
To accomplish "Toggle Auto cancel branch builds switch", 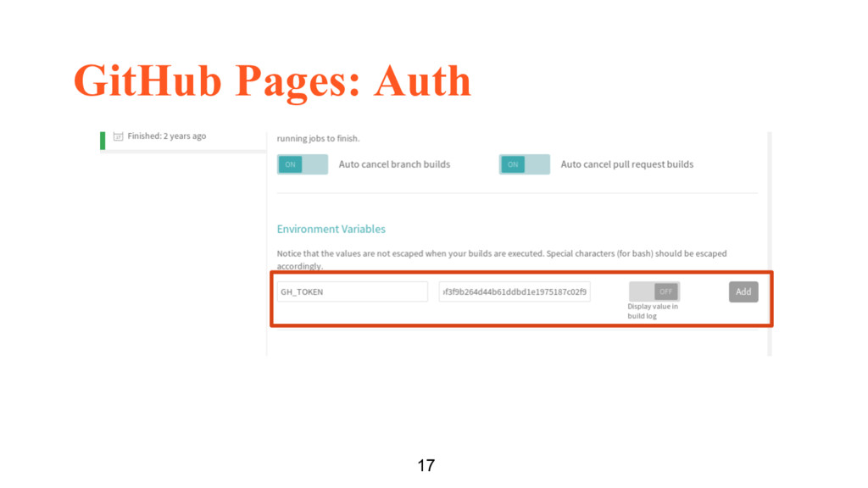I will coord(303,164).
